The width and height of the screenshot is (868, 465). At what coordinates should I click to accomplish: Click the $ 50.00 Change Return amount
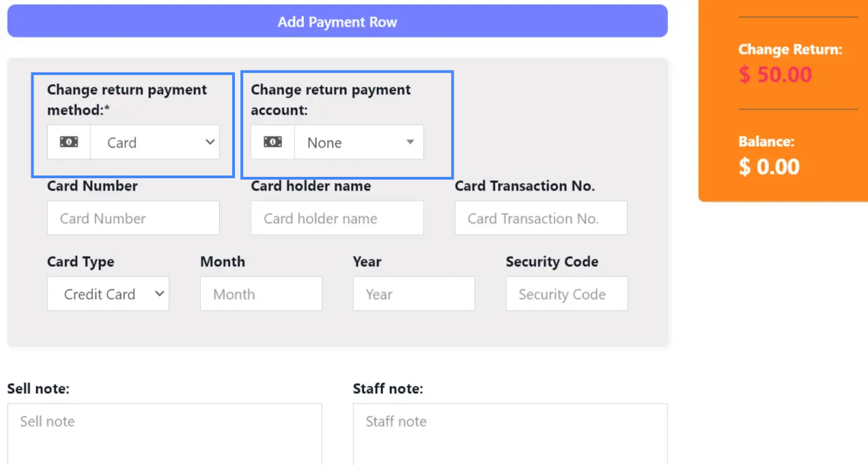pos(775,74)
